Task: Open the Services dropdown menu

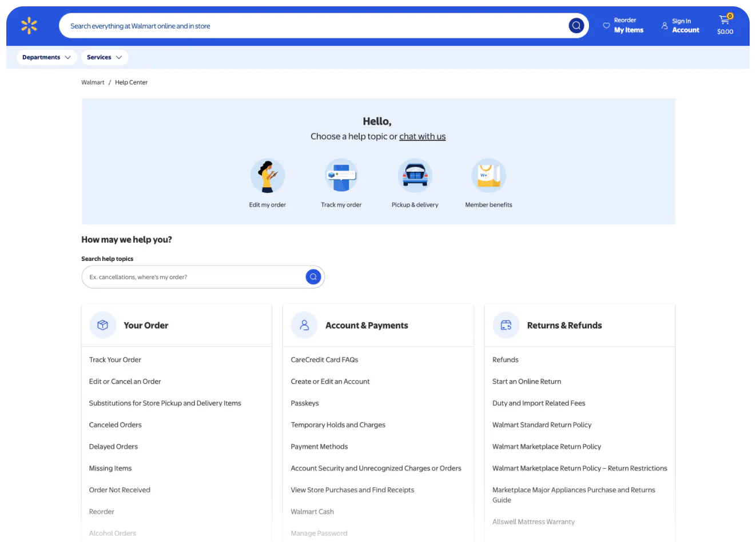Action: 104,57
